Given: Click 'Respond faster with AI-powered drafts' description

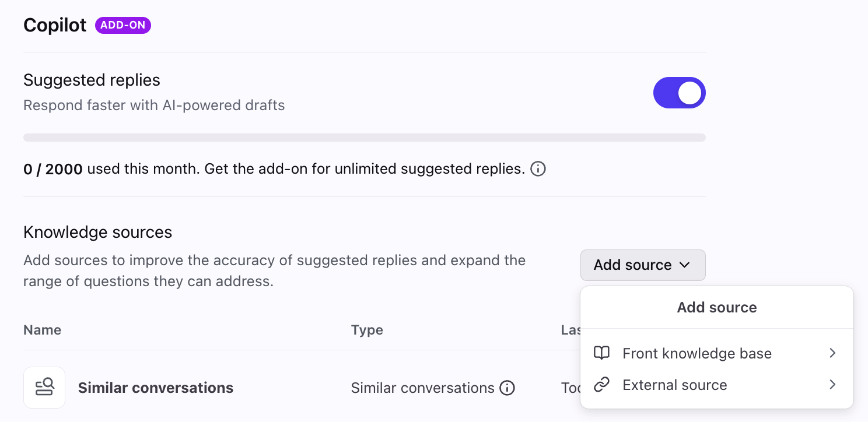Looking at the screenshot, I should coord(154,105).
